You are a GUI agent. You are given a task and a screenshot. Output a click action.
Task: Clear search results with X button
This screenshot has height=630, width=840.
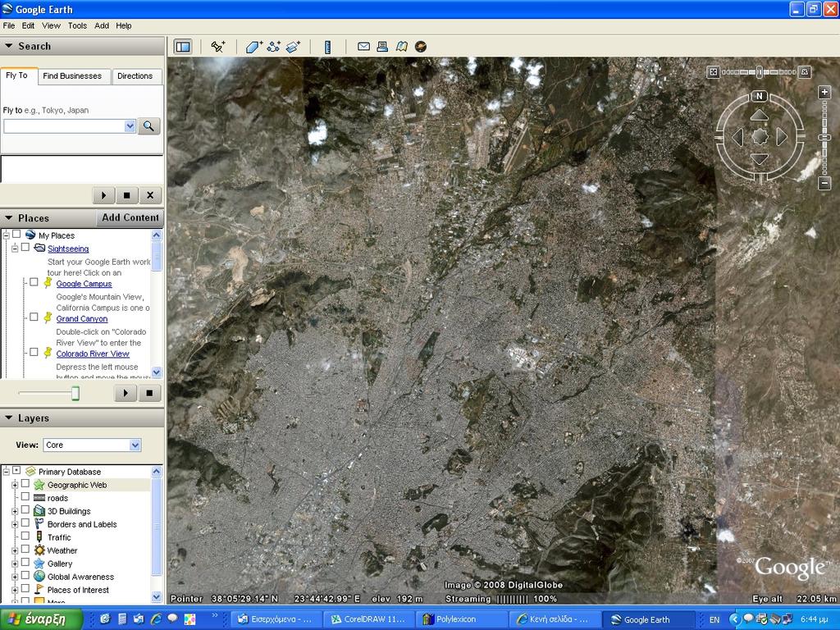click(151, 195)
